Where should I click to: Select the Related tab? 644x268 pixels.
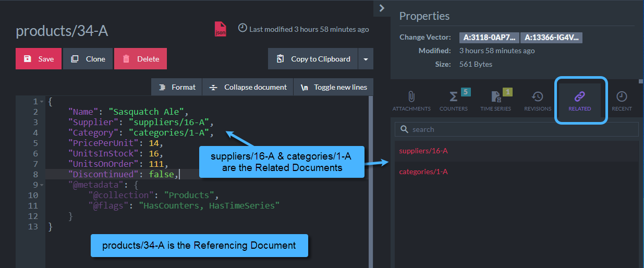580,101
